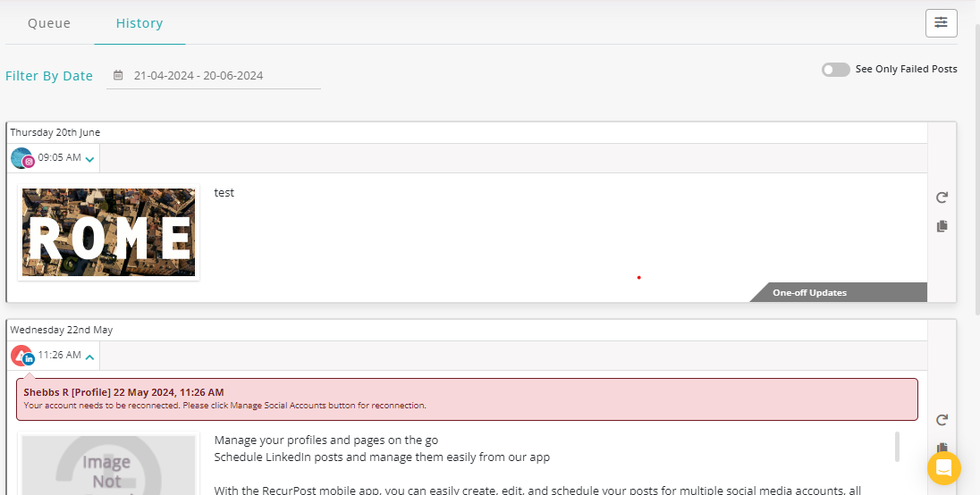Click the copy icon for the Rome post
Screen dimensions: 980x495
(942, 226)
